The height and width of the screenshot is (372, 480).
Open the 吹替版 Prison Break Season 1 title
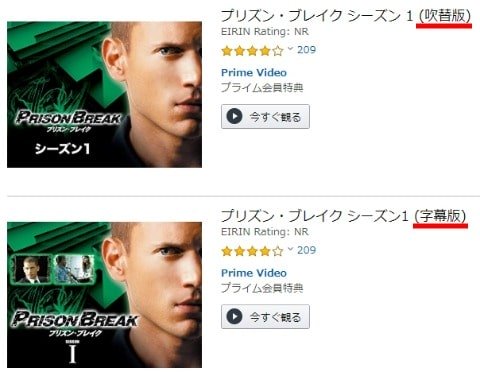point(346,16)
